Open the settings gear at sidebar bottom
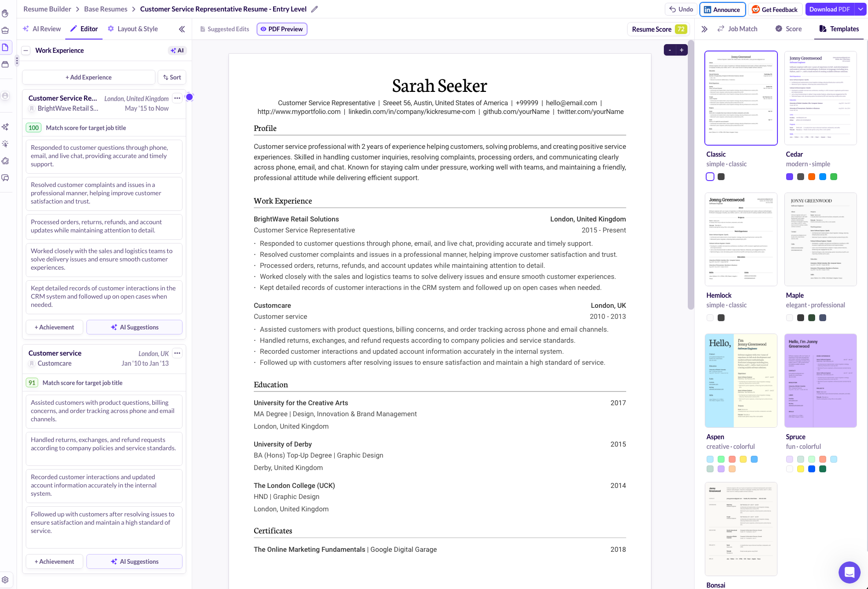 click(x=6, y=579)
